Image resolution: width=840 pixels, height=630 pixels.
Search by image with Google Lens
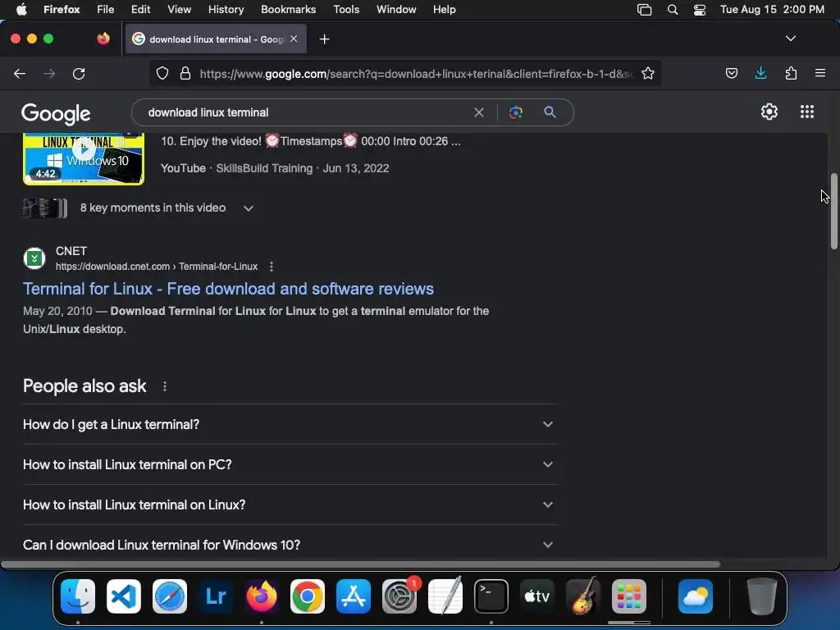515,112
